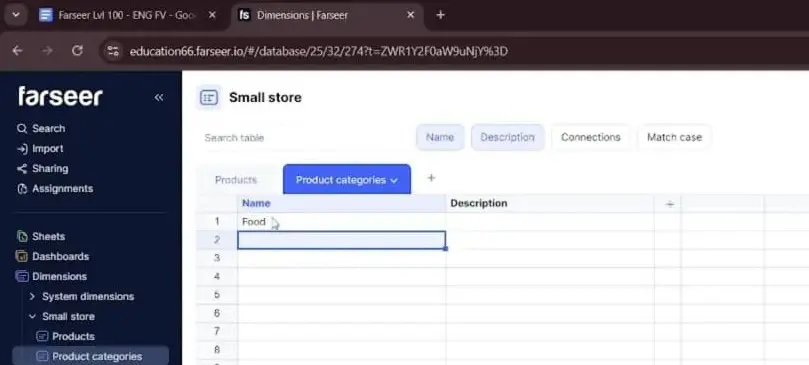Reload the current page
This screenshot has width=809, height=365.
77,51
